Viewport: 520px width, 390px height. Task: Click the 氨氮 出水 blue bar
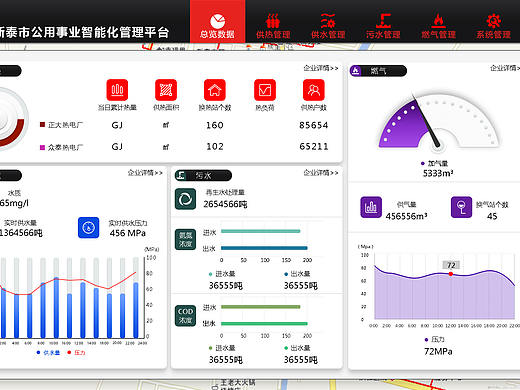click(264, 248)
